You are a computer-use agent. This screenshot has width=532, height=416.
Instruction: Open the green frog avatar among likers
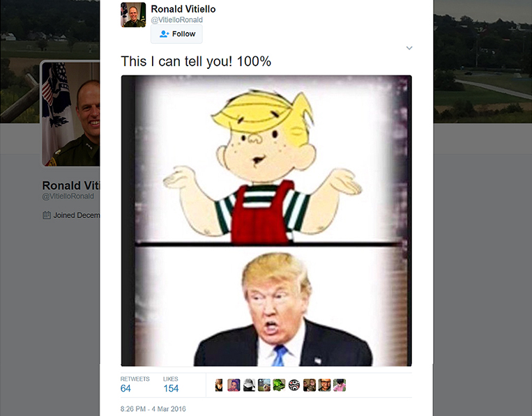coord(279,385)
